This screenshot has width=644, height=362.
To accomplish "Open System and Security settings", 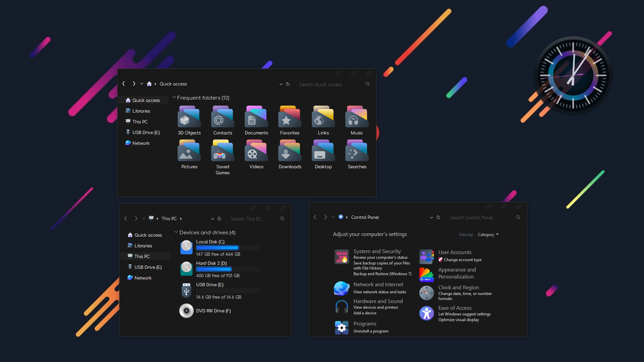I will coord(377,251).
